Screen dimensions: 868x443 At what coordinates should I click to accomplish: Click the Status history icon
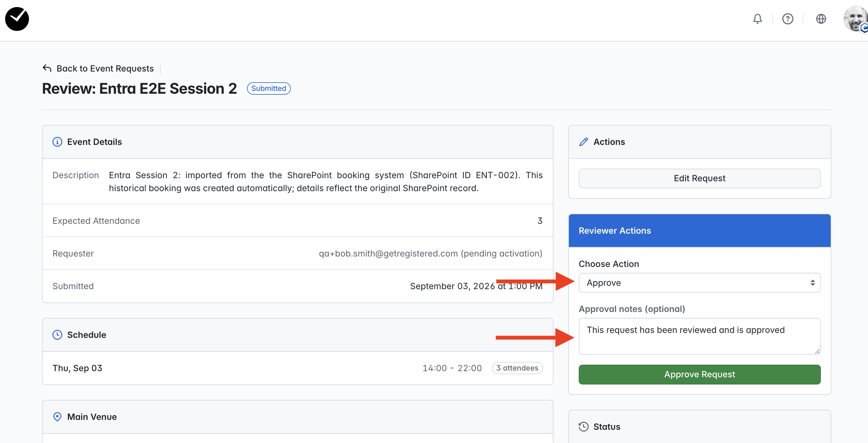click(x=584, y=426)
